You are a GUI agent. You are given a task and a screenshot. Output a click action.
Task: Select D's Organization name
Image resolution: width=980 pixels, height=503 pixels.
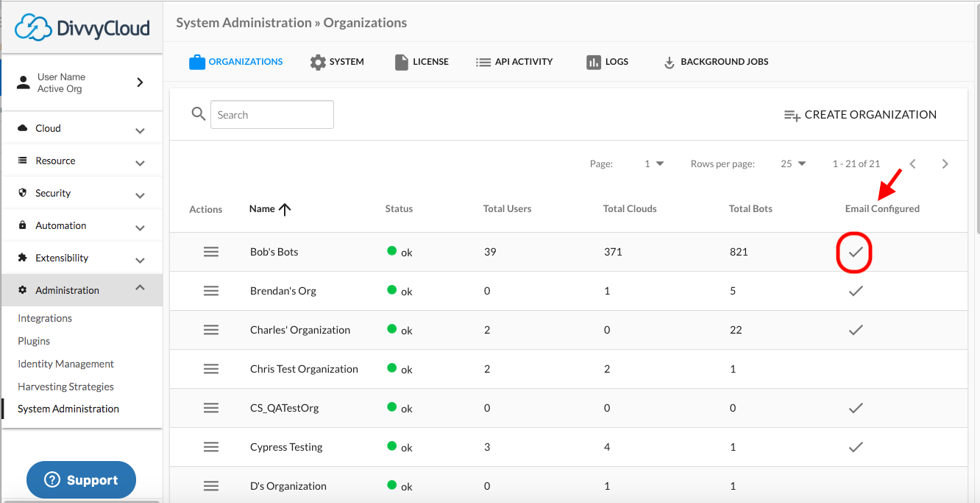click(x=288, y=486)
